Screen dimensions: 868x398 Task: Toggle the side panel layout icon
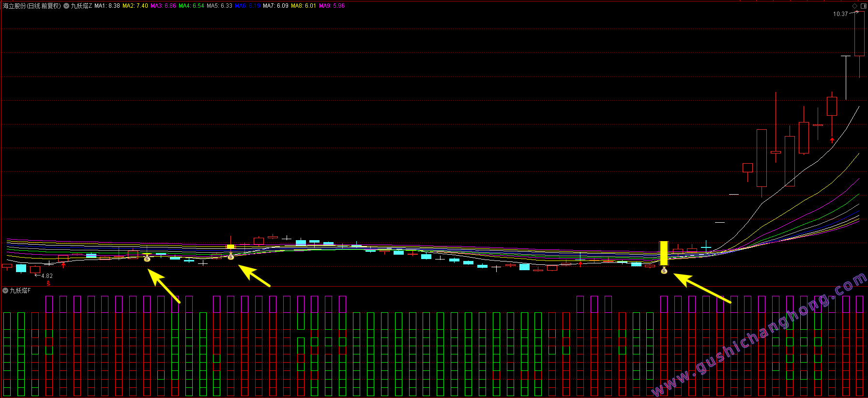[x=863, y=6]
